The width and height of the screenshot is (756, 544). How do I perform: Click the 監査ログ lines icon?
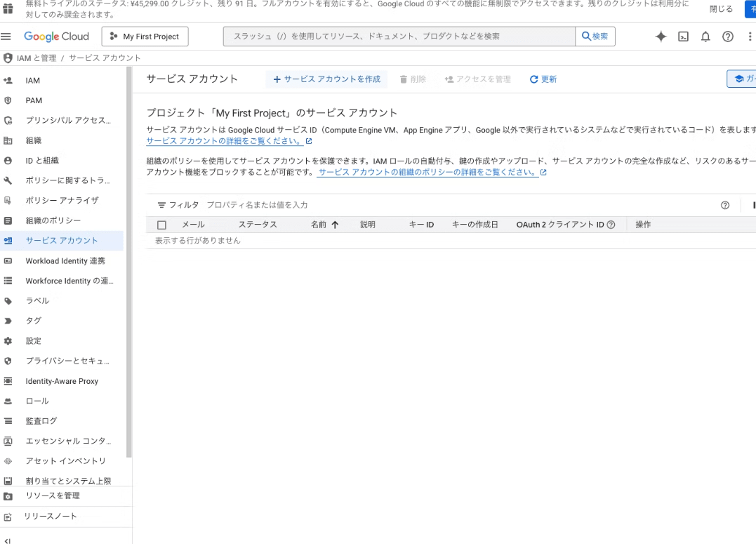click(x=8, y=421)
